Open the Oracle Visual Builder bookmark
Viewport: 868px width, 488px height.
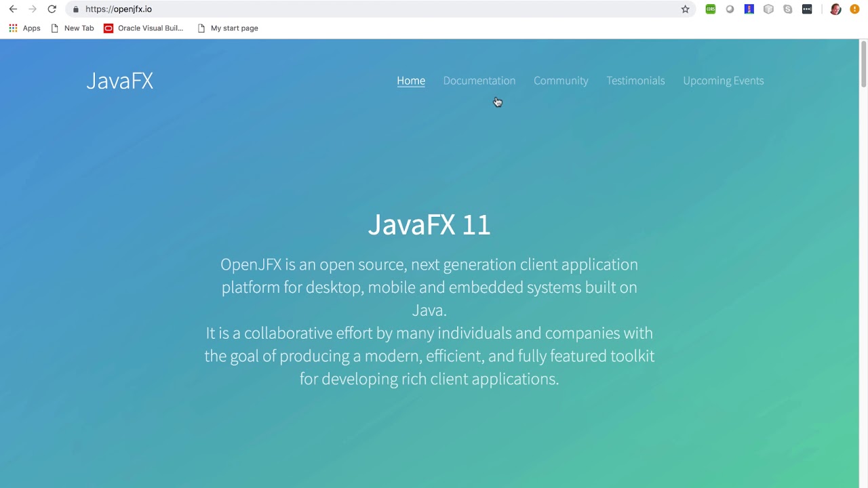[x=144, y=28]
